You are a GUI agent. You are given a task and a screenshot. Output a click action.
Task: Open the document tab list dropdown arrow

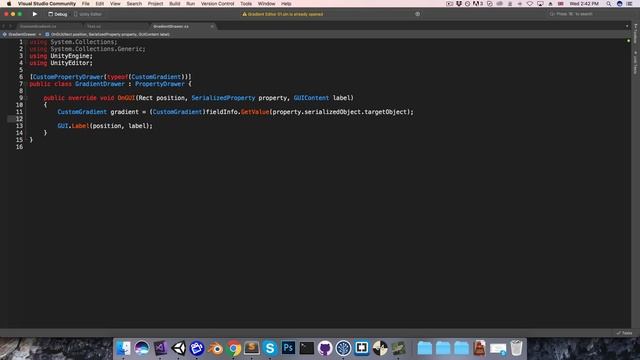click(x=627, y=26)
